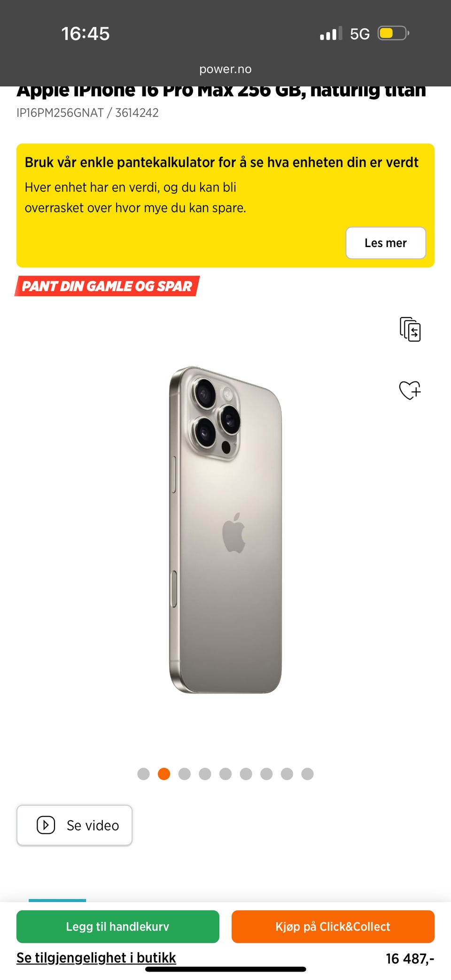451x980 pixels.
Task: Tap the 16:45 clock in status bar
Action: pos(86,34)
